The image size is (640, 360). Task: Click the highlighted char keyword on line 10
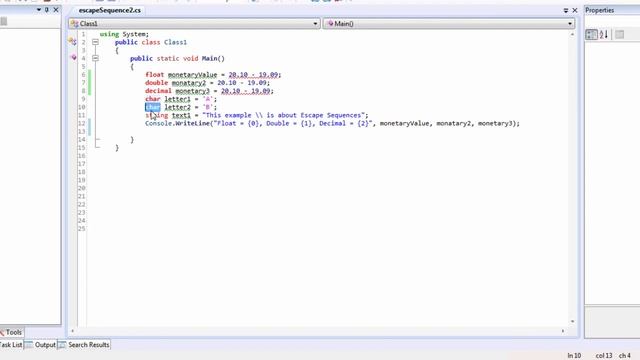tap(153, 107)
